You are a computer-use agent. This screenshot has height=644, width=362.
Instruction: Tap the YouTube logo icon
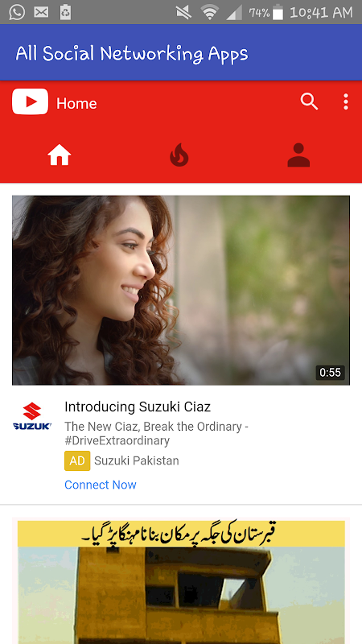pyautogui.click(x=30, y=102)
